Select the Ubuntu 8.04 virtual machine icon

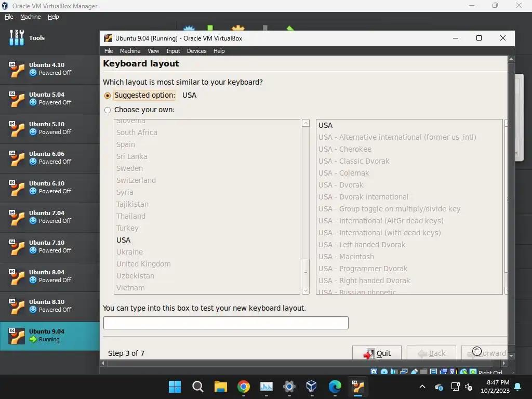click(17, 276)
